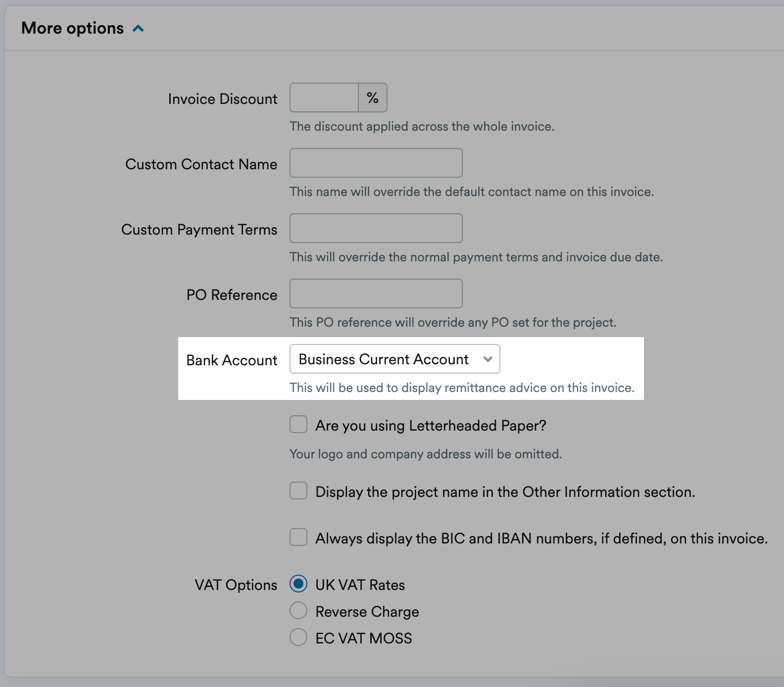Image resolution: width=784 pixels, height=687 pixels.
Task: Choose Reverse Charge VAT option
Action: click(298, 611)
